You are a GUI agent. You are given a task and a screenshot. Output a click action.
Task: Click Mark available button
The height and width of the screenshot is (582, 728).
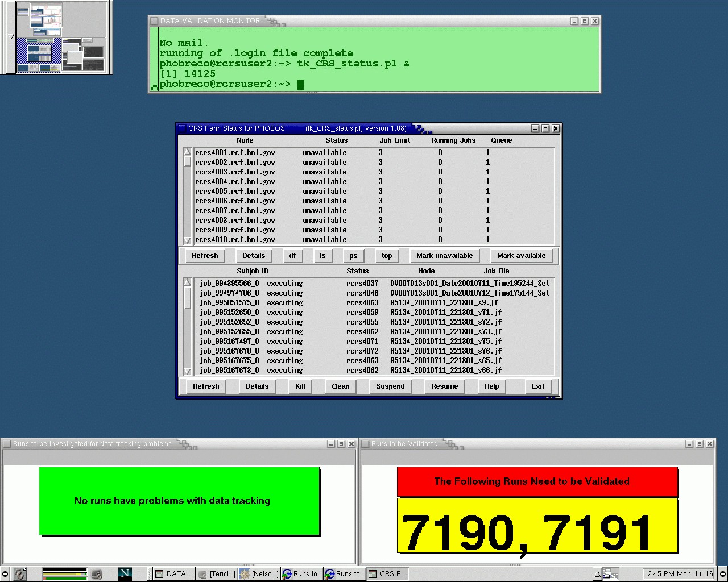[x=522, y=256]
